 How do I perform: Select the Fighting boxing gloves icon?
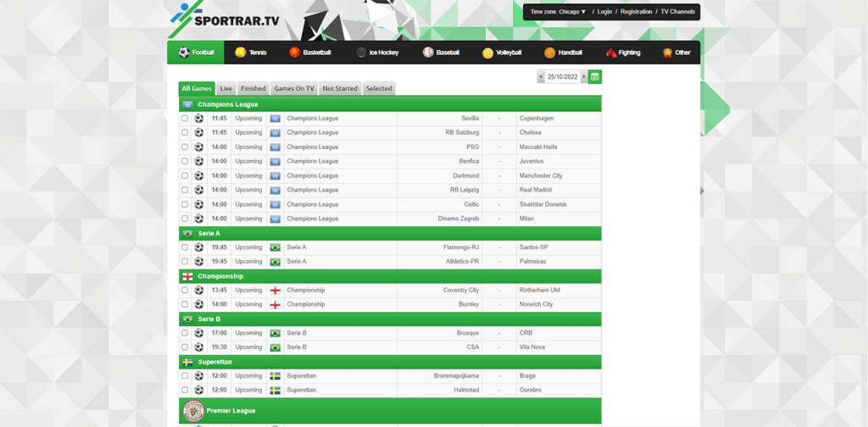pyautogui.click(x=611, y=53)
